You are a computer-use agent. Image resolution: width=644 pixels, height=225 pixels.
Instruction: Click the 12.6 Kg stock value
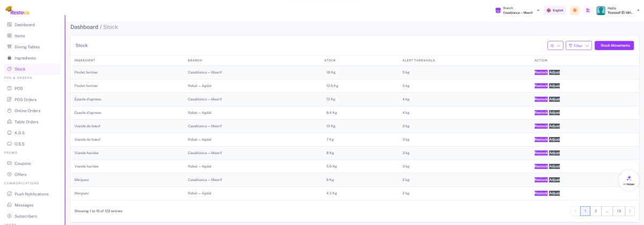(x=332, y=86)
